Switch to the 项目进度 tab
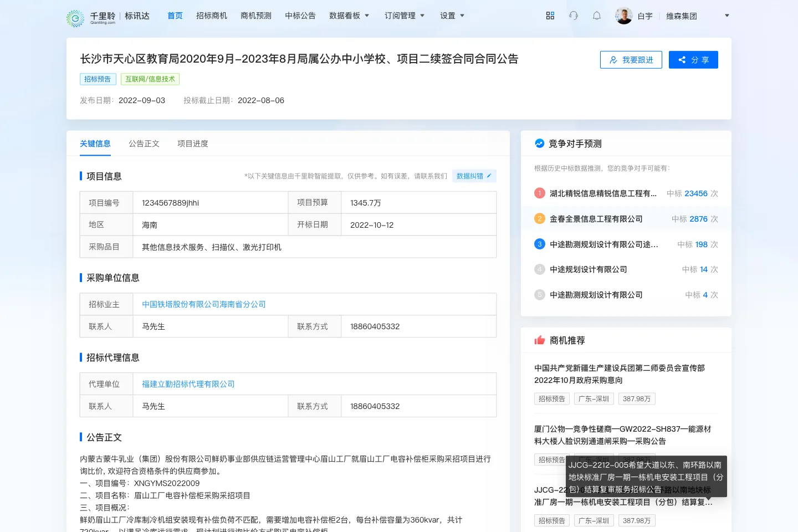Viewport: 798px width, 532px height. click(193, 144)
